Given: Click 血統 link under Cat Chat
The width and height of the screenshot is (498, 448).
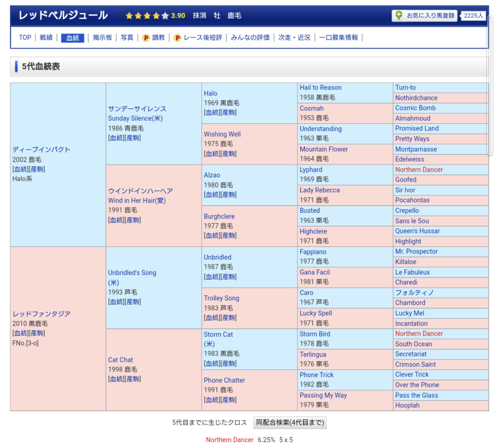Looking at the screenshot, I should point(117,379).
